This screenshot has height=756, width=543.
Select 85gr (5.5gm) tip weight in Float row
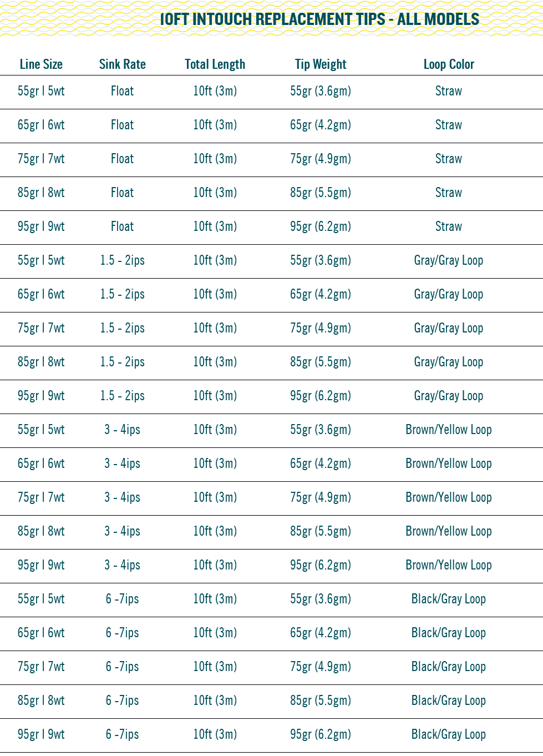point(321,193)
